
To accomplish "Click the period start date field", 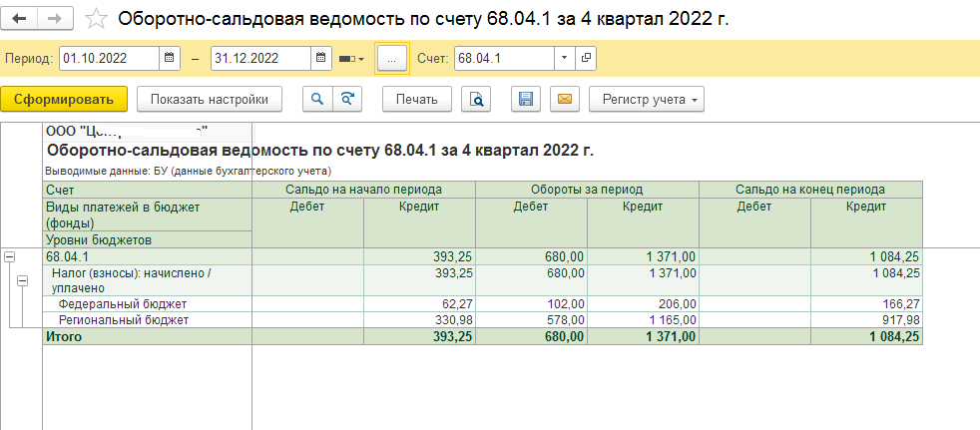I will (x=108, y=59).
